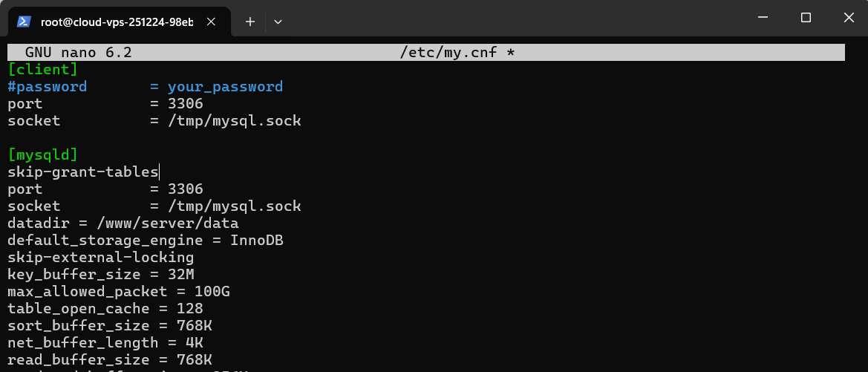
Task: Maximize the terminal window
Action: [x=806, y=17]
